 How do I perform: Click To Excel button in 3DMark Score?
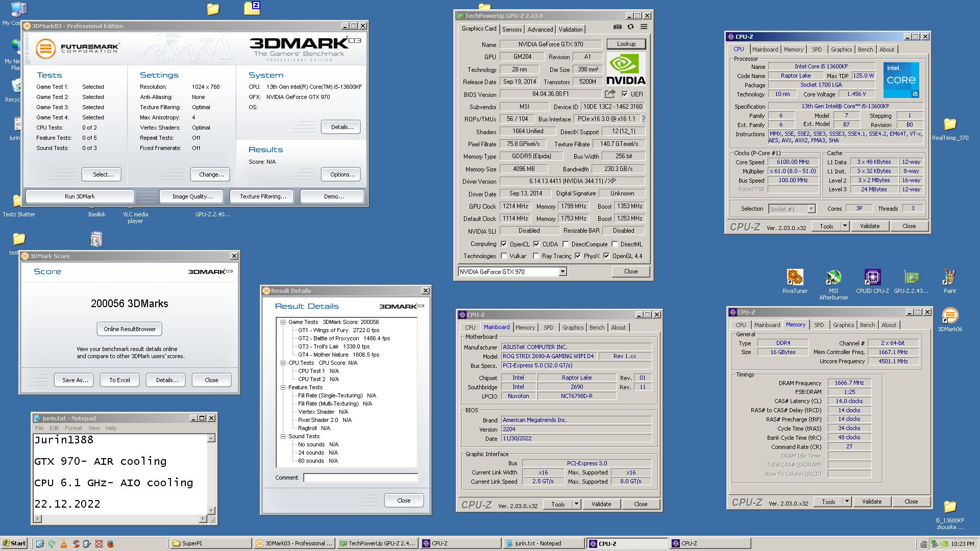(x=119, y=380)
